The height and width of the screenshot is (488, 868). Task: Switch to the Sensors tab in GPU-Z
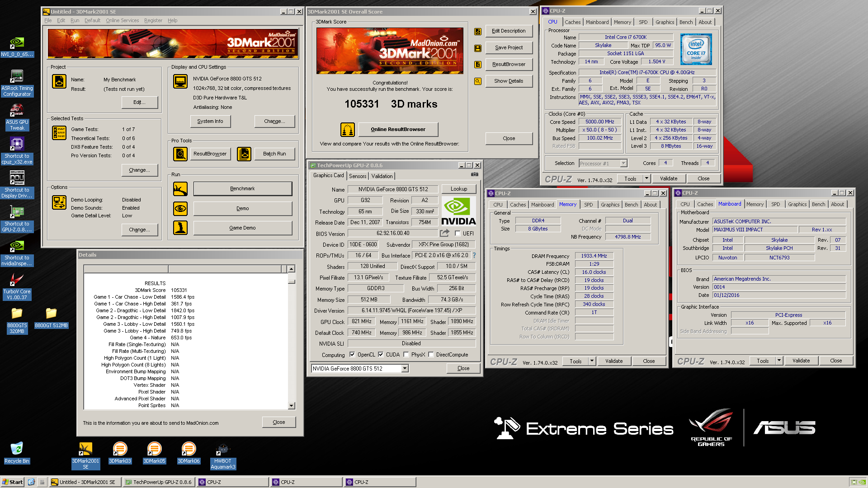[358, 176]
